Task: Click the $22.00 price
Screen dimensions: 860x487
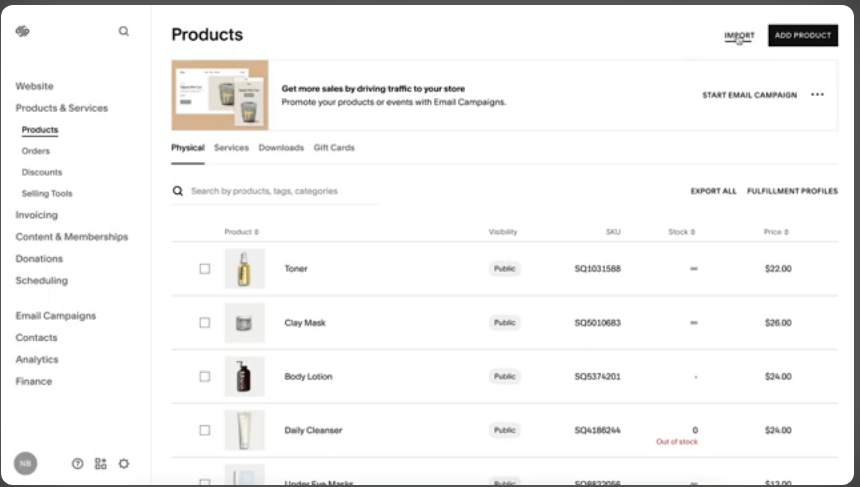Action: click(x=778, y=269)
